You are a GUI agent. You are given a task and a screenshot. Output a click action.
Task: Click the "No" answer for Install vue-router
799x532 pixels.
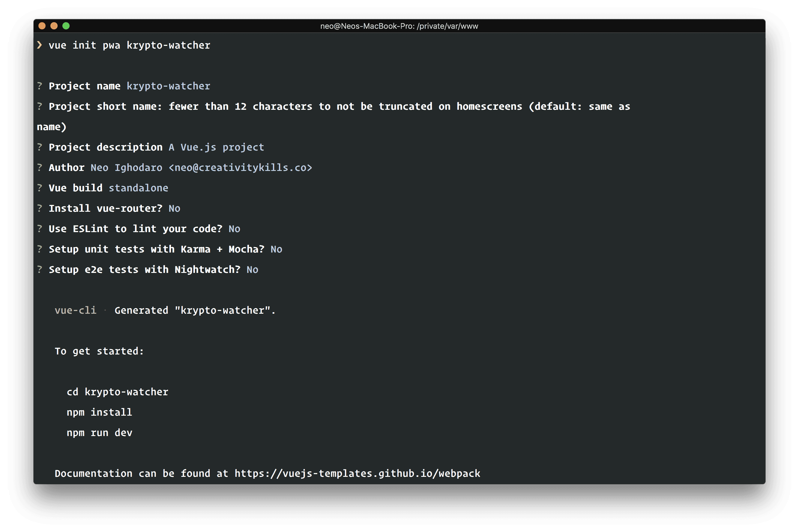[x=174, y=208]
